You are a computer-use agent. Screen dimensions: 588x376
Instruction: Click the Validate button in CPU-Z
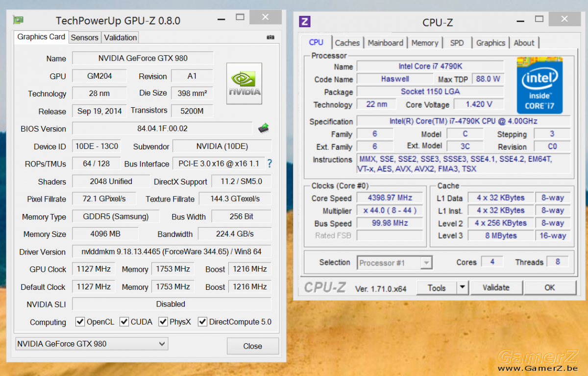tap(496, 287)
